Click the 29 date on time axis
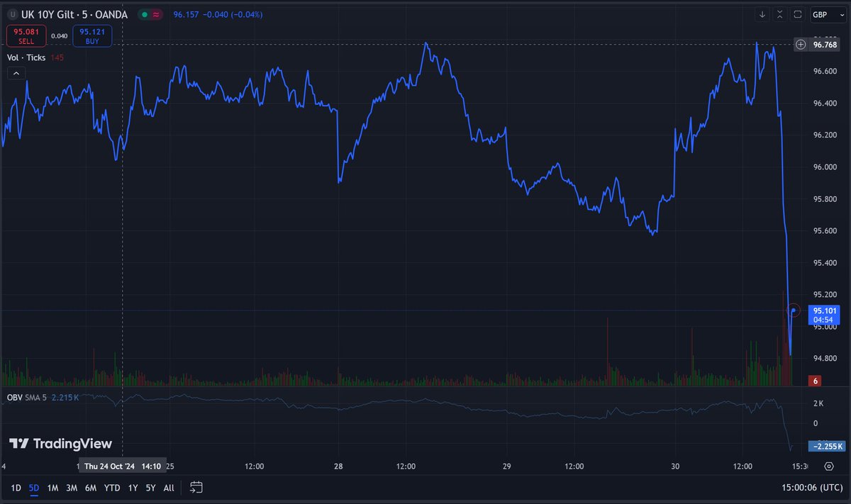851x504 pixels. pos(506,466)
